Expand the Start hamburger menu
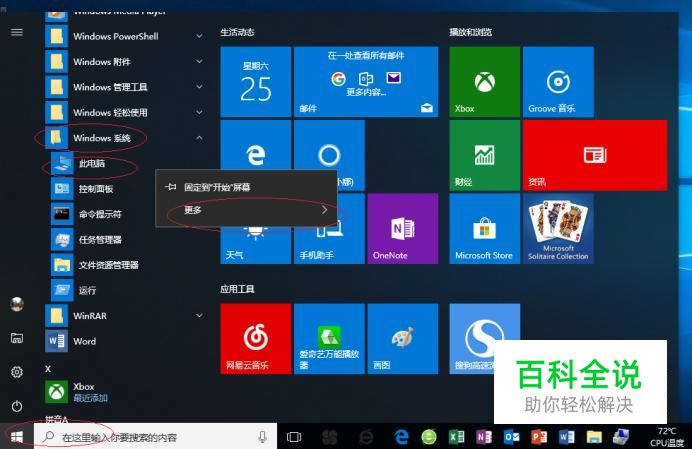The height and width of the screenshot is (449, 692). (x=17, y=32)
